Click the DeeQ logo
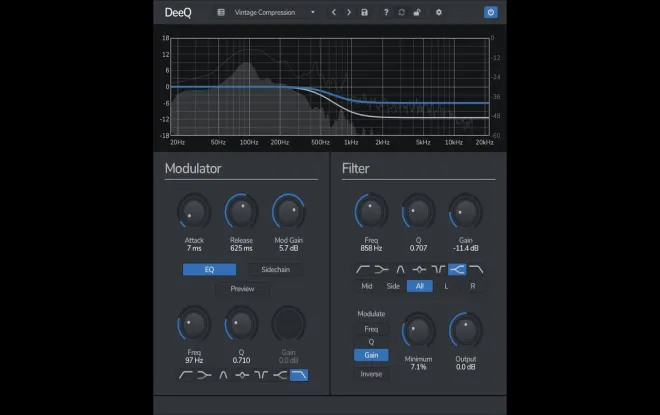 pos(178,13)
